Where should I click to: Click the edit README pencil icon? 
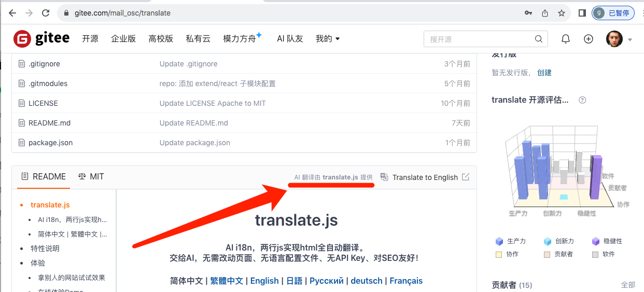(x=466, y=177)
